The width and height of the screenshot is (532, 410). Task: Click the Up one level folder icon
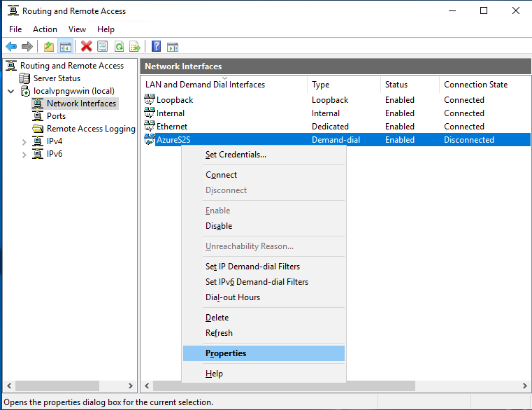pos(49,47)
